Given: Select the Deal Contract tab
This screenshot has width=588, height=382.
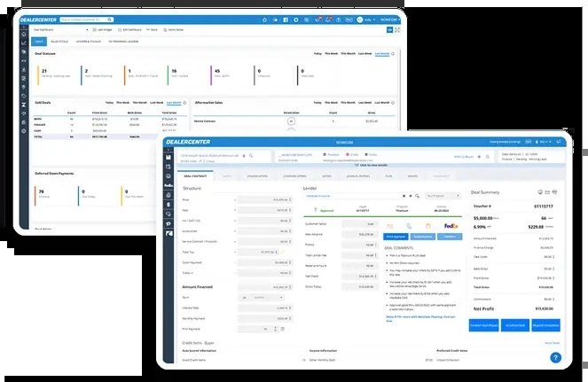Looking at the screenshot, I should pyautogui.click(x=195, y=176).
